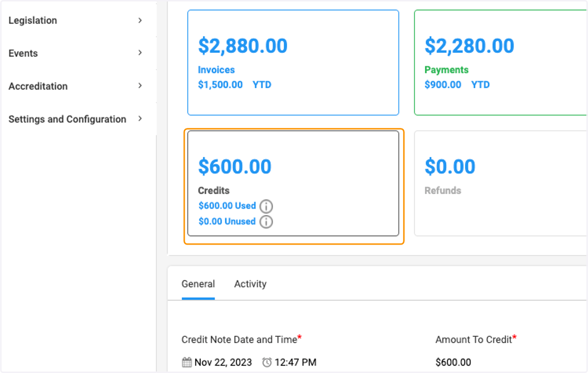Select the $2,880.00 invoices total
The width and height of the screenshot is (588, 373).
tap(243, 46)
